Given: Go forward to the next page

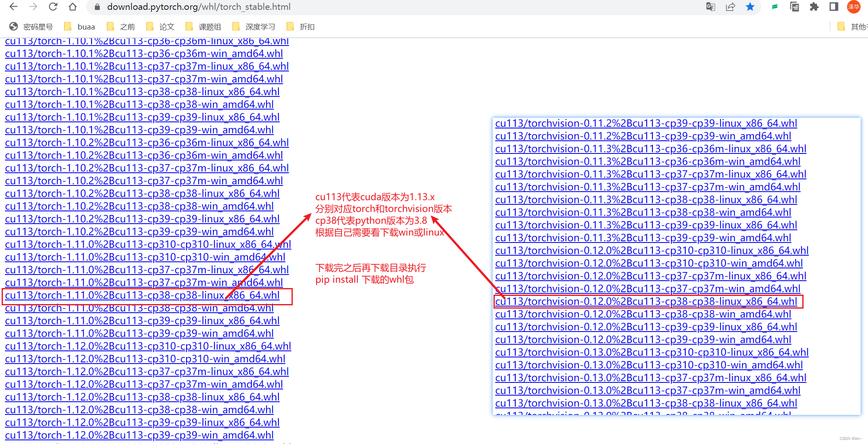Looking at the screenshot, I should click(33, 7).
